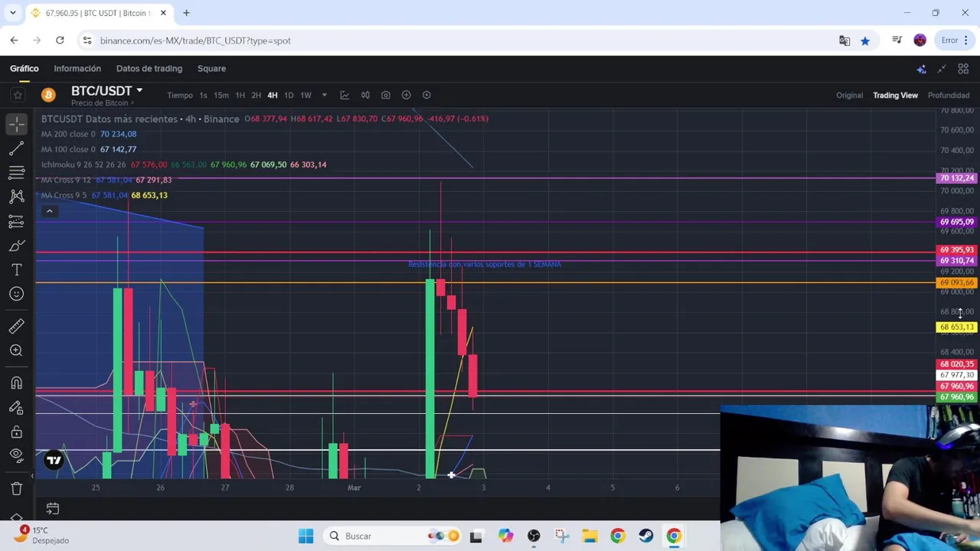Open chart settings hexagon icon
The height and width of the screenshot is (551, 980).
tap(426, 95)
